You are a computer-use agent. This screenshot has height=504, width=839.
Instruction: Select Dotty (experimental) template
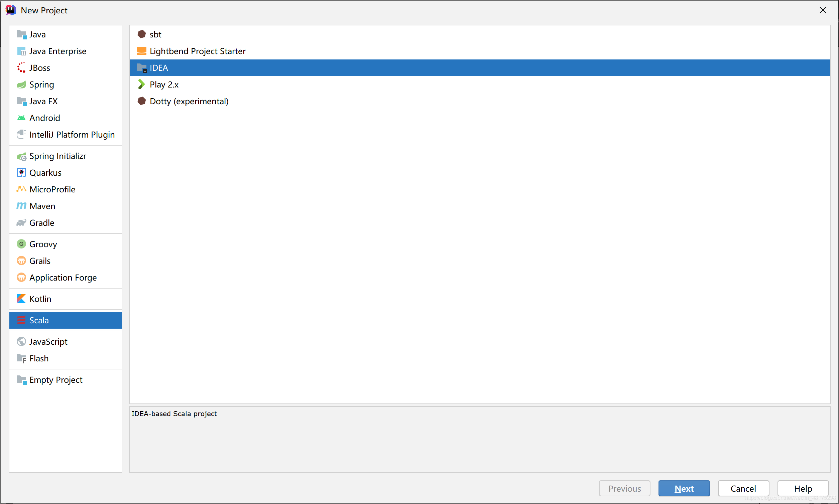480,101
